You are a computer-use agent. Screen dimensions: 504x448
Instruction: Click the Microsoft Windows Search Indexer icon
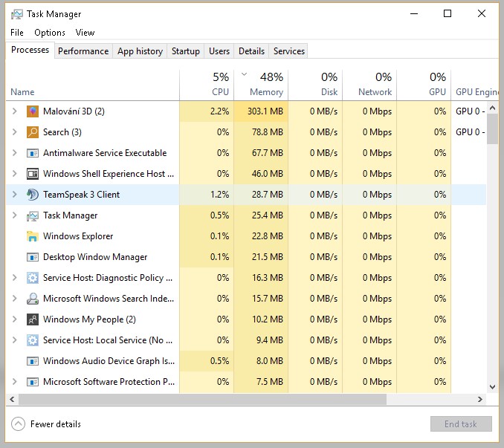[33, 299]
